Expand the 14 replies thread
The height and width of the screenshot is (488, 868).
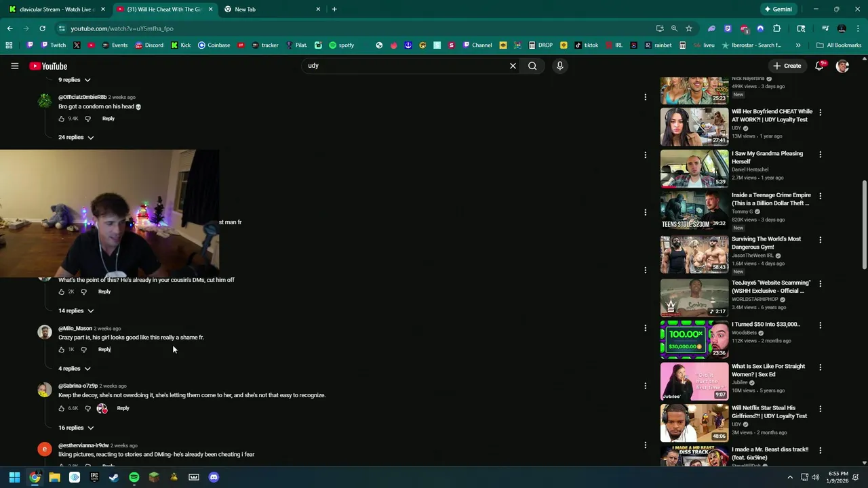tap(76, 310)
